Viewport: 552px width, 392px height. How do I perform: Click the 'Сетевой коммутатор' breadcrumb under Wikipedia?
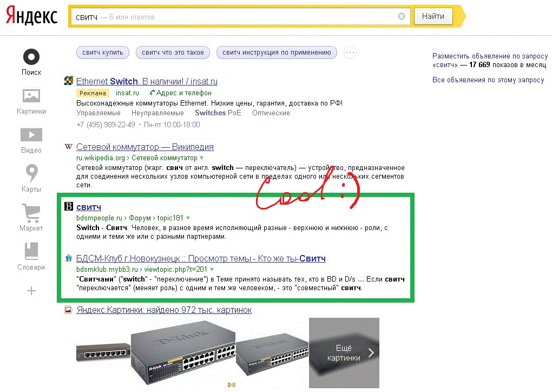(x=165, y=158)
